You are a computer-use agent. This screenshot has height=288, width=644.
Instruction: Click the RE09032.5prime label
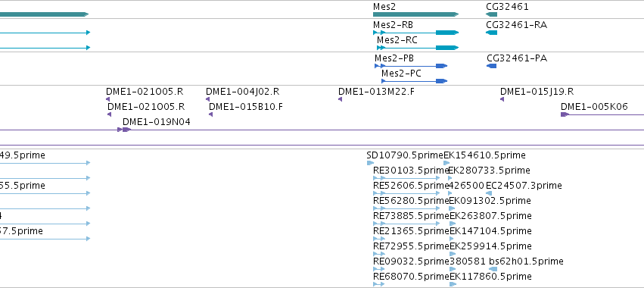(x=411, y=261)
